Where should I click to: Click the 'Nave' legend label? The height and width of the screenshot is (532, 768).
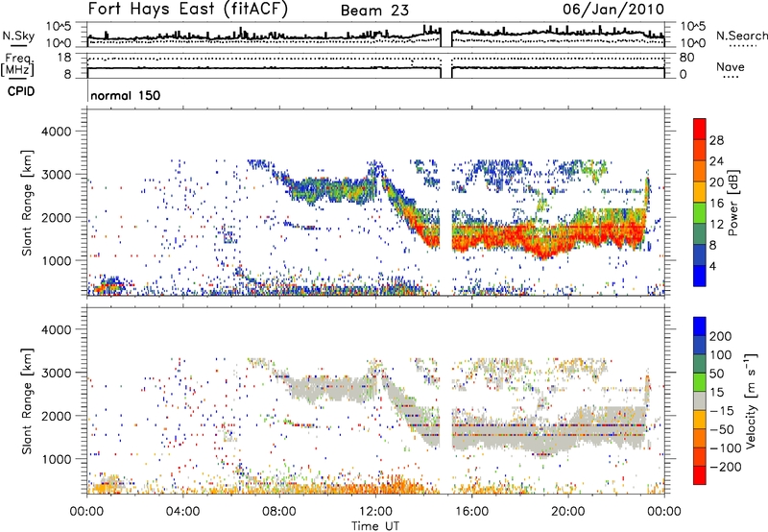point(731,67)
